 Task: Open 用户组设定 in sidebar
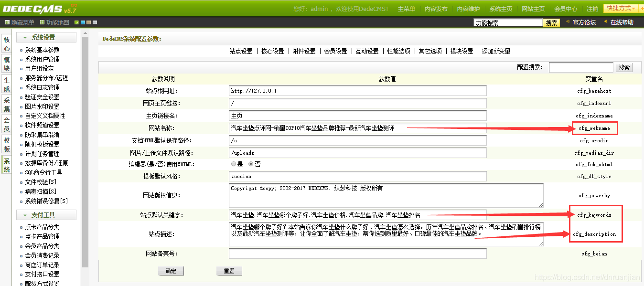(x=40, y=69)
